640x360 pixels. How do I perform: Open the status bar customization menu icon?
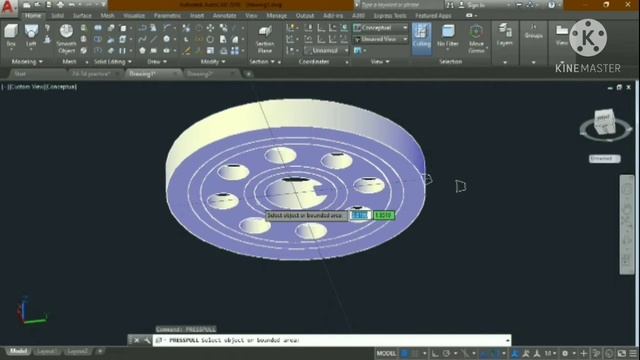pos(633,353)
